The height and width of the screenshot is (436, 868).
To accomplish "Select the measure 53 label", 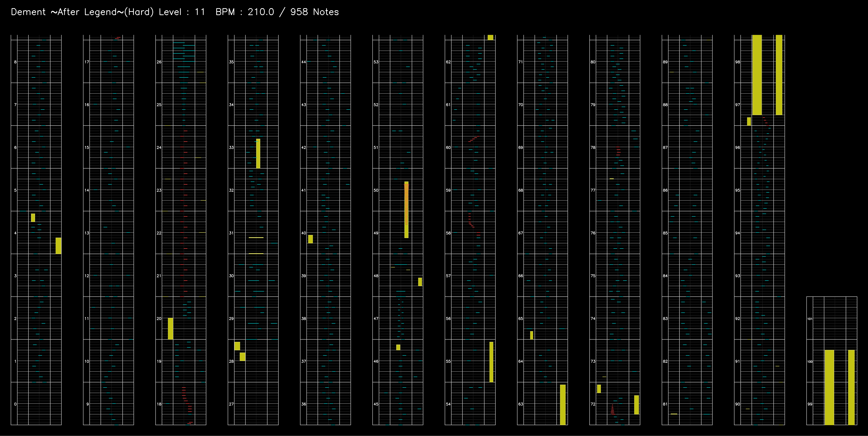I will point(376,62).
